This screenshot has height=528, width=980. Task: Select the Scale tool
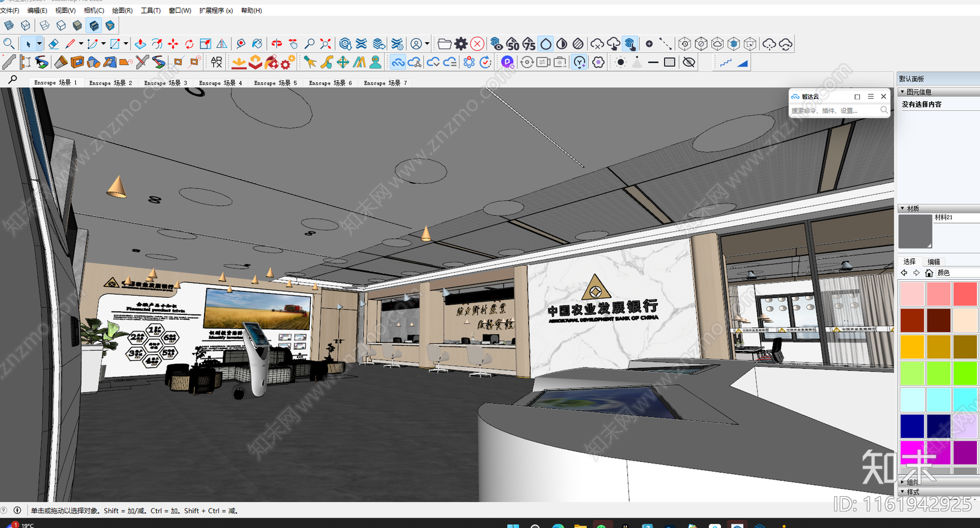tap(206, 44)
